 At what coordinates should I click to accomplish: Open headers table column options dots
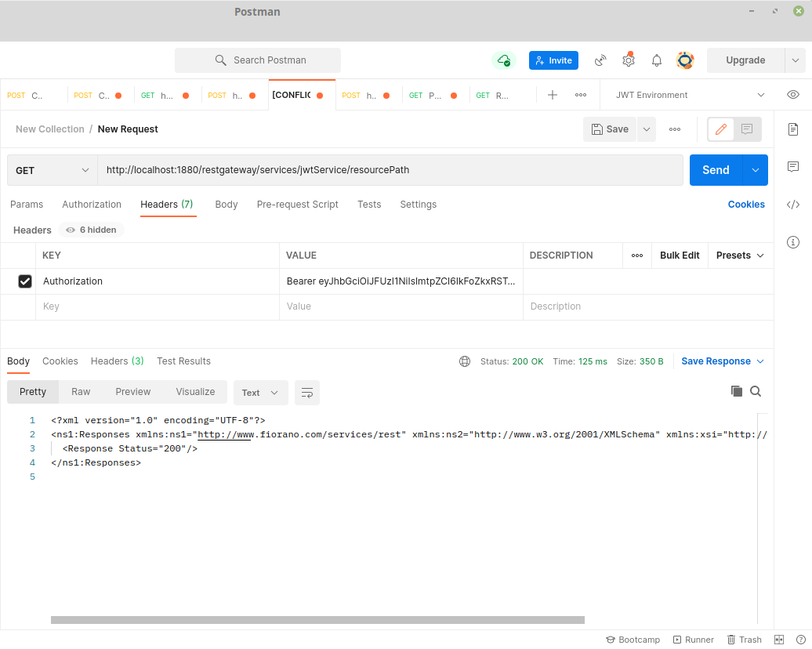(637, 256)
